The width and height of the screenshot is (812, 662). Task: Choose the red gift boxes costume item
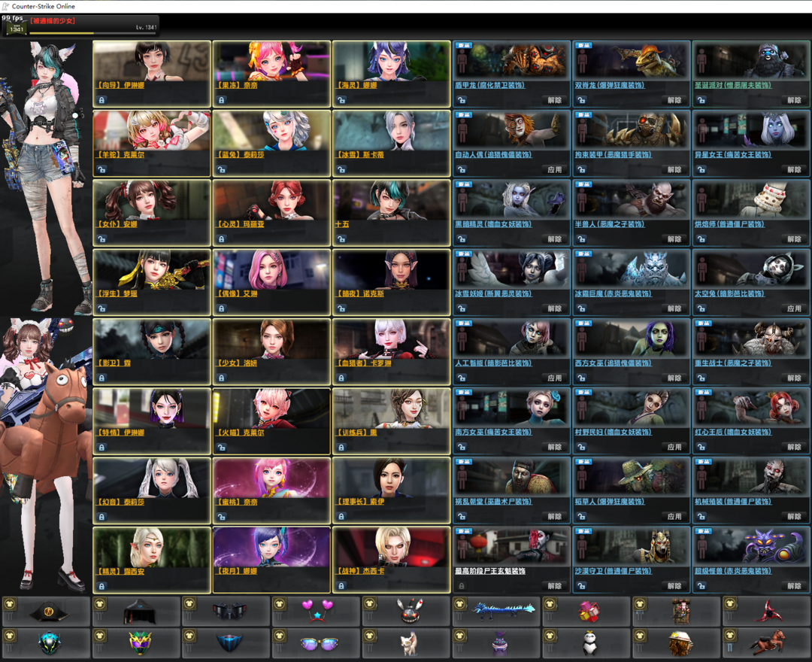[x=589, y=612]
